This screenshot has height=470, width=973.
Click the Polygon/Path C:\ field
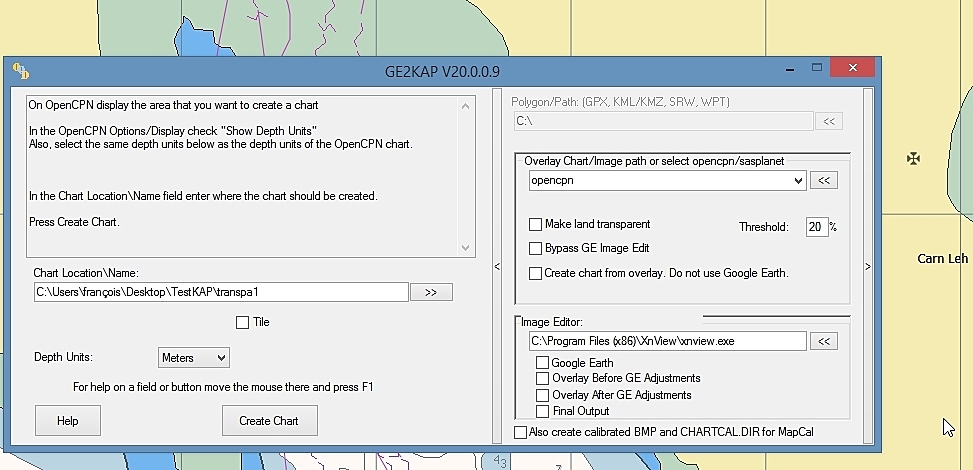coord(663,122)
